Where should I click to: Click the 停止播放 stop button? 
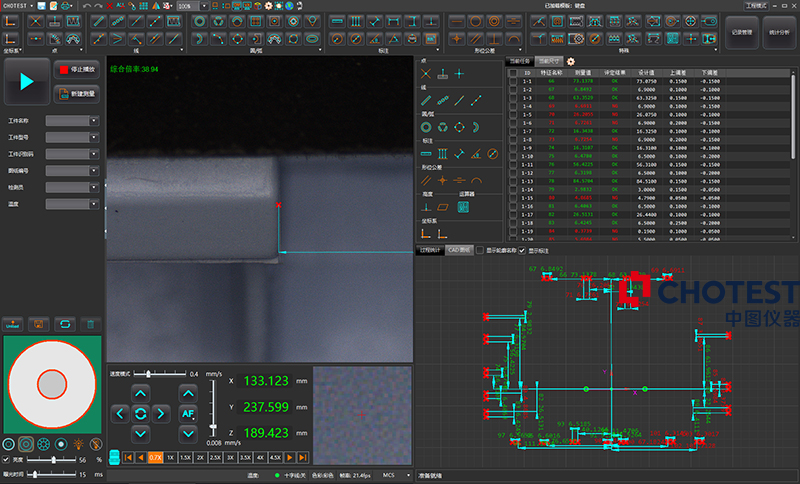click(77, 70)
